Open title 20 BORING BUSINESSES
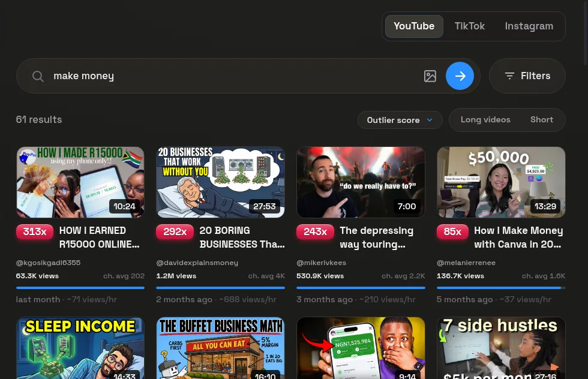 [x=242, y=237]
